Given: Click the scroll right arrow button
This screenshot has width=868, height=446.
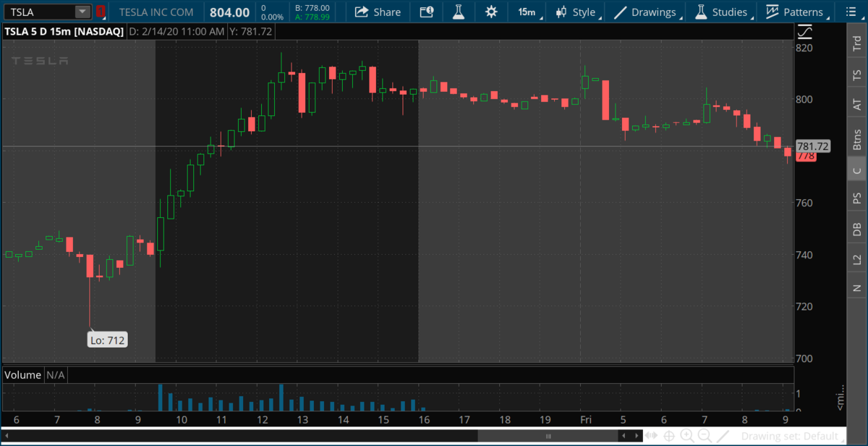Looking at the screenshot, I should [635, 436].
